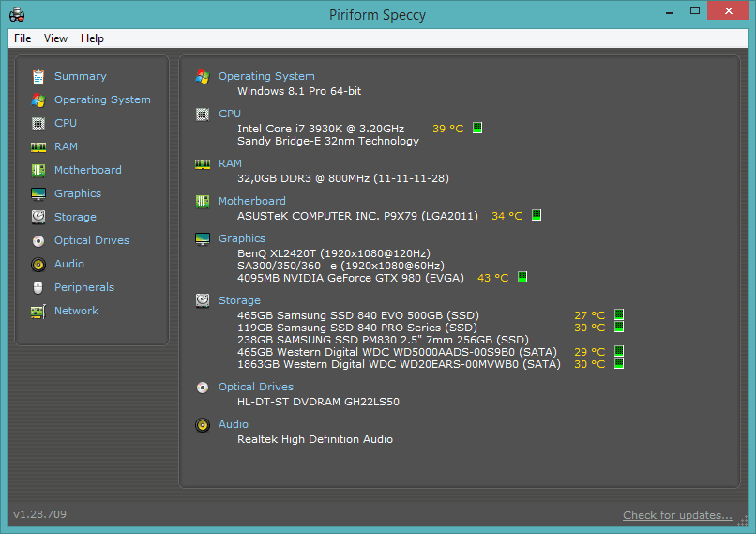Click the Graphics monitor icon in the sidebar
The height and width of the screenshot is (534, 756).
38,193
